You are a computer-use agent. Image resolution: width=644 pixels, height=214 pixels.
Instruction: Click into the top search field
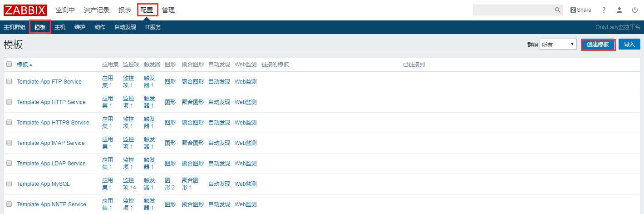(514, 10)
